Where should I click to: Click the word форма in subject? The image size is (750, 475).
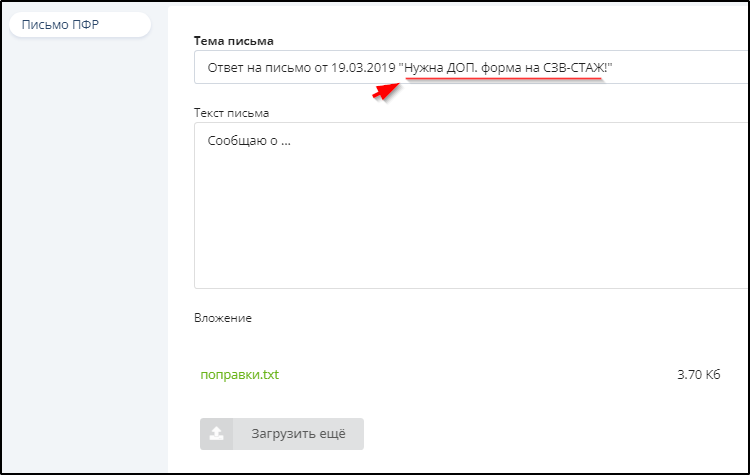click(513, 67)
